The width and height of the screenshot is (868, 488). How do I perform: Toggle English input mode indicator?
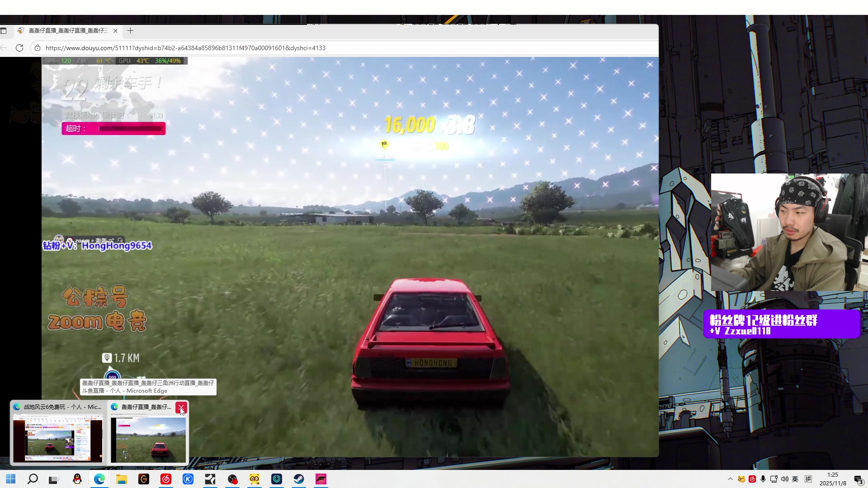(x=795, y=479)
